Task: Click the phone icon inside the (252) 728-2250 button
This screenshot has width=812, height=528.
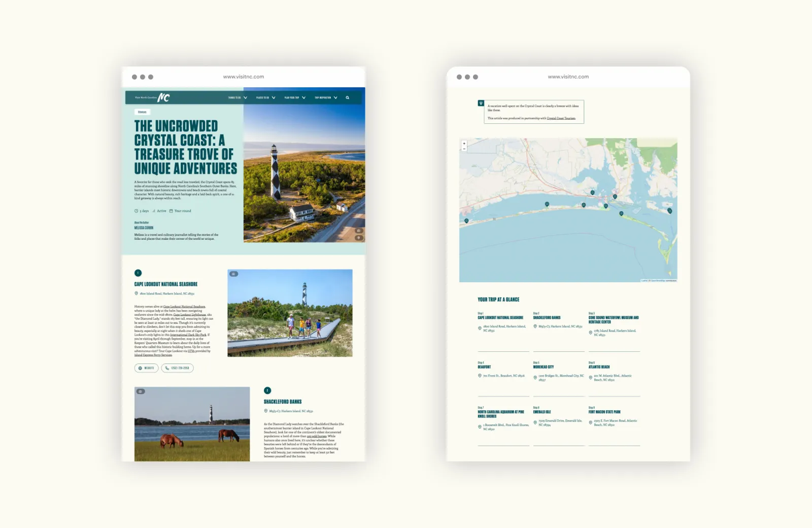Action: point(167,368)
